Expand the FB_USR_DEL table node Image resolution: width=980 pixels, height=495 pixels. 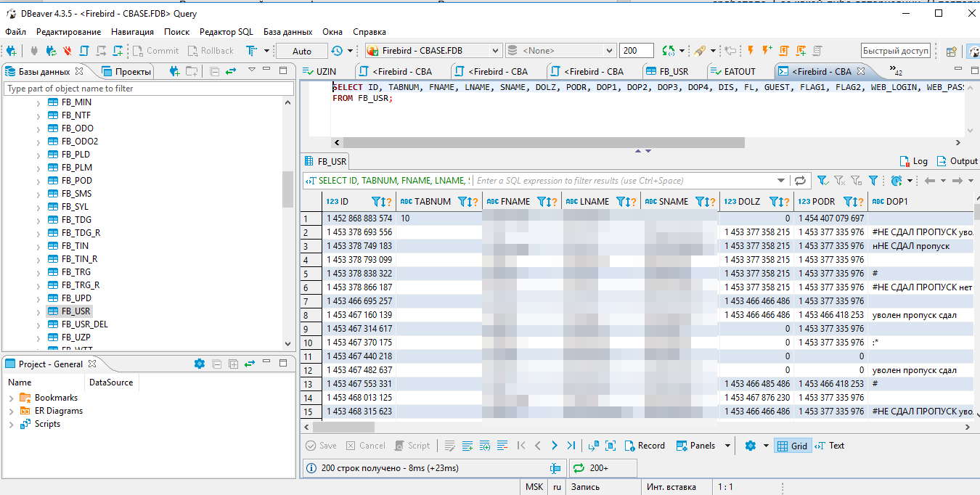(38, 324)
